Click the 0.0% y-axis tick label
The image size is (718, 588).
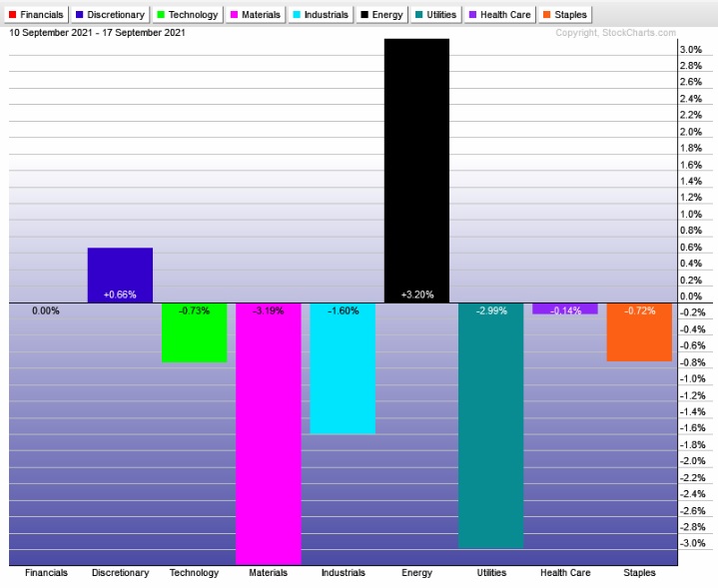click(690, 296)
